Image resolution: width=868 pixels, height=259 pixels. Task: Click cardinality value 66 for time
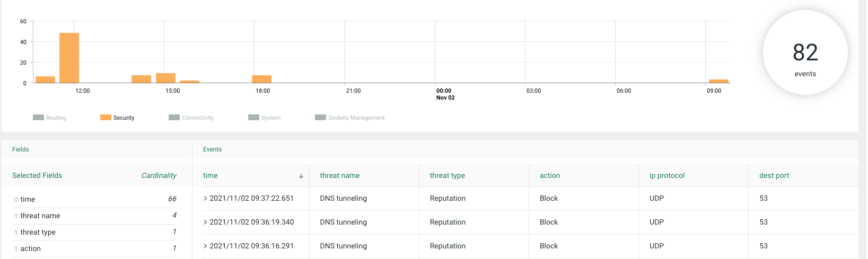click(172, 199)
